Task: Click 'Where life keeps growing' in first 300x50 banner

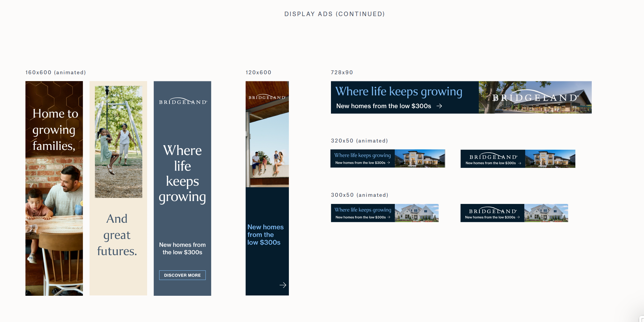Action: tap(363, 210)
